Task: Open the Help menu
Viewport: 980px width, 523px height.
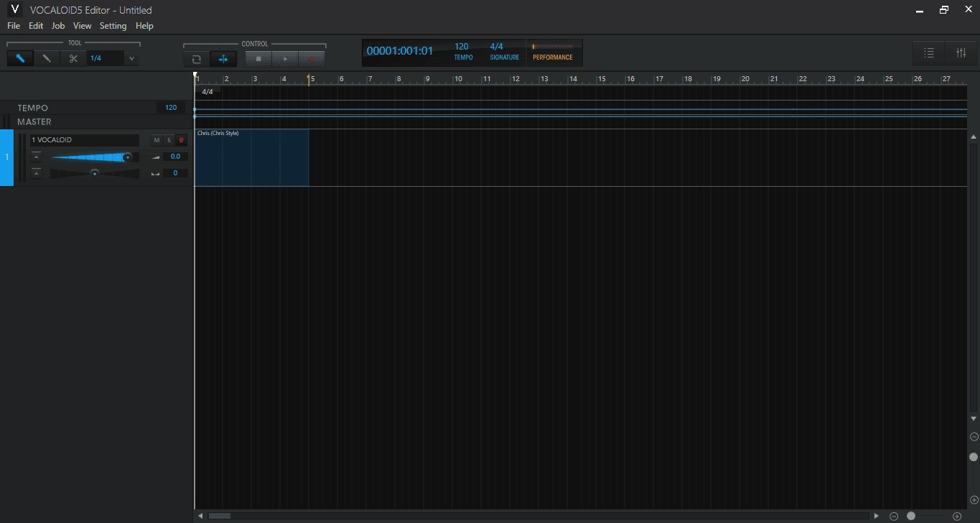Action: coord(144,26)
